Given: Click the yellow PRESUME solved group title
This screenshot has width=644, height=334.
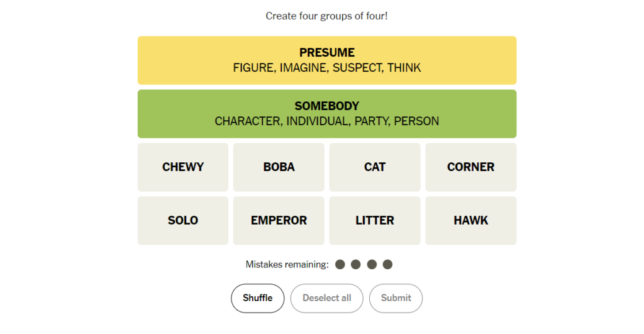Looking at the screenshot, I should tap(327, 53).
